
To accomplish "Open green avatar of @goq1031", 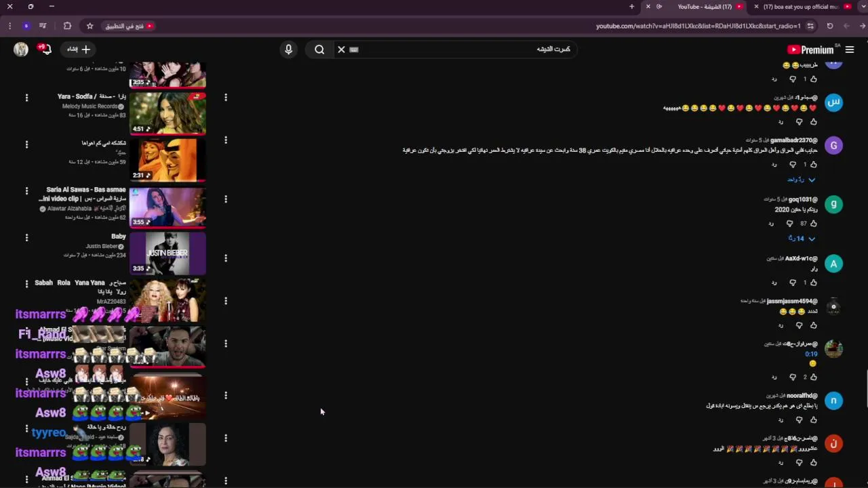I will [x=833, y=205].
